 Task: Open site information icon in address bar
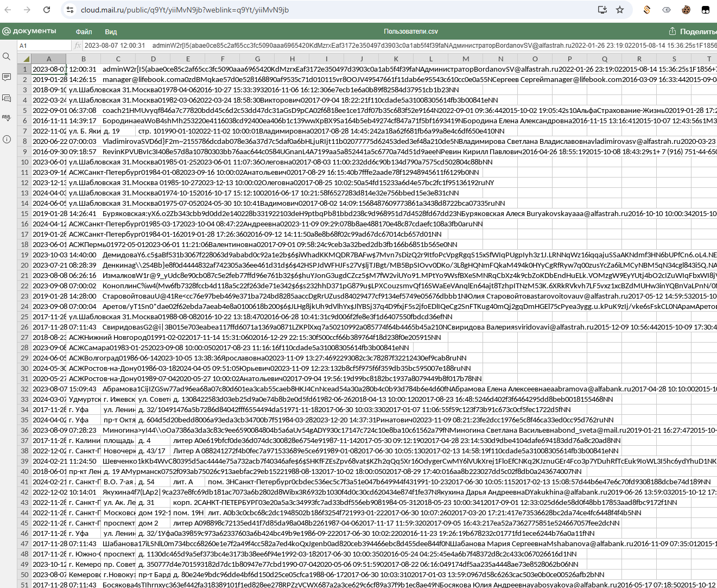(69, 10)
